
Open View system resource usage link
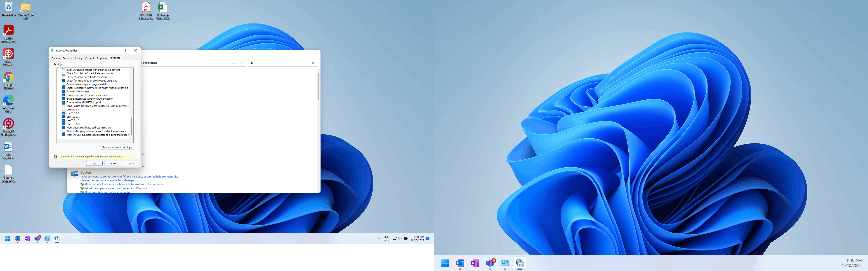107,180
